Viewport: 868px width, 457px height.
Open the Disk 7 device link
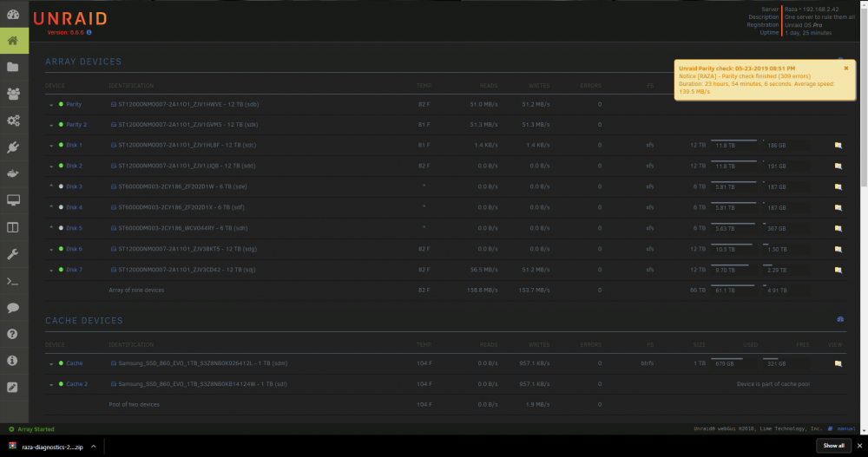coord(74,270)
